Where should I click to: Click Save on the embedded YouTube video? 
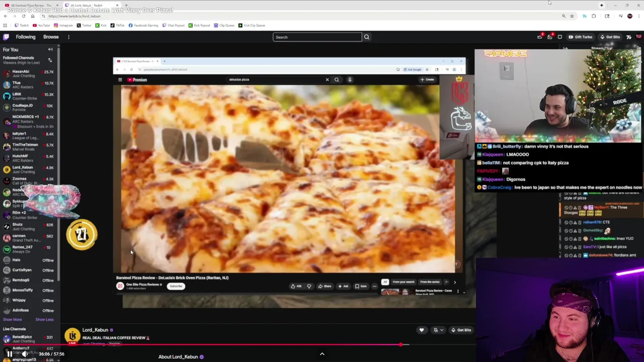click(361, 286)
